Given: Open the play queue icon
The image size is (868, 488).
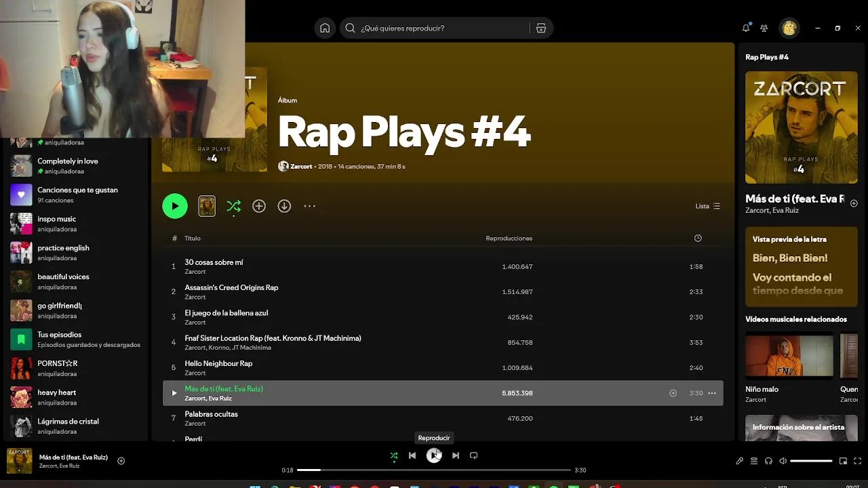Looking at the screenshot, I should pos(754,461).
